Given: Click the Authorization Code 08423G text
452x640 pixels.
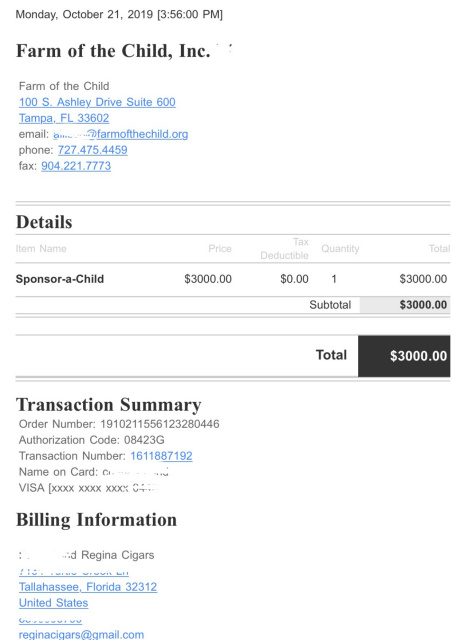Looking at the screenshot, I should pyautogui.click(x=91, y=440).
